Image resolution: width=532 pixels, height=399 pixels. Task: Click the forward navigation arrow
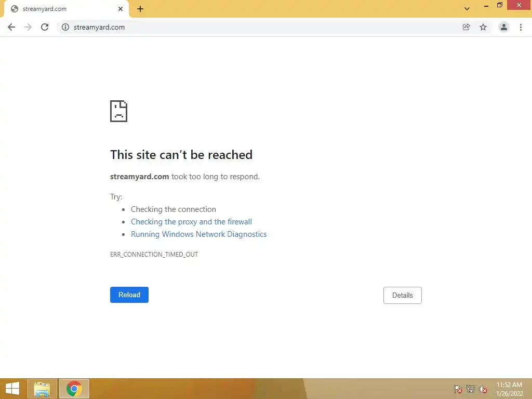click(x=28, y=27)
